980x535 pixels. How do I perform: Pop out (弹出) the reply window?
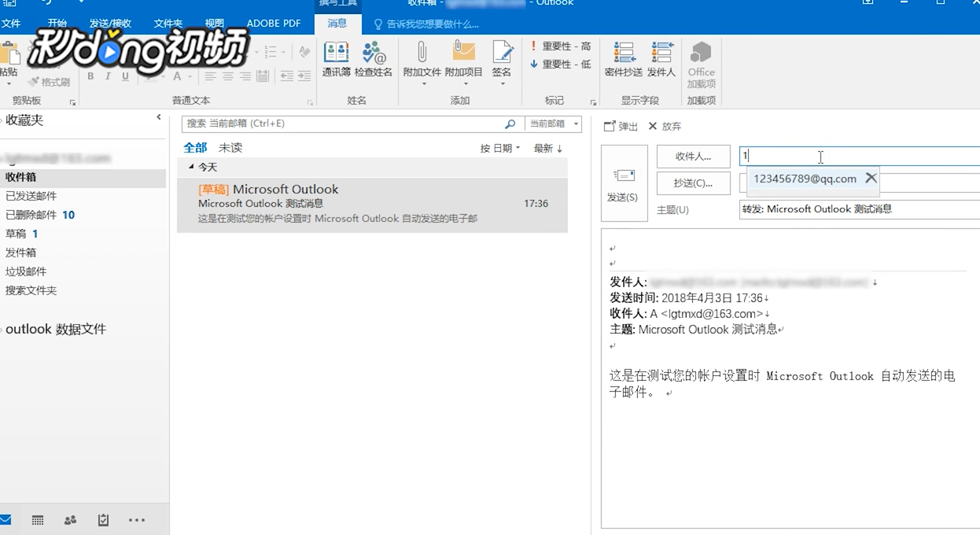click(x=621, y=126)
